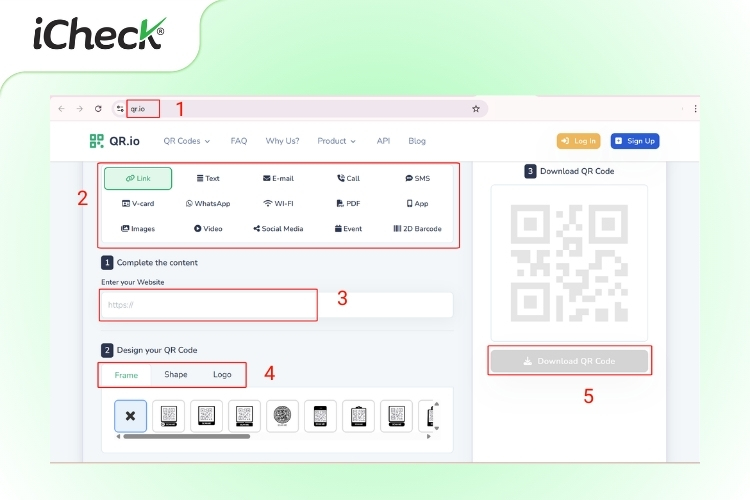
Task: Select the Event QR type
Action: pos(348,229)
